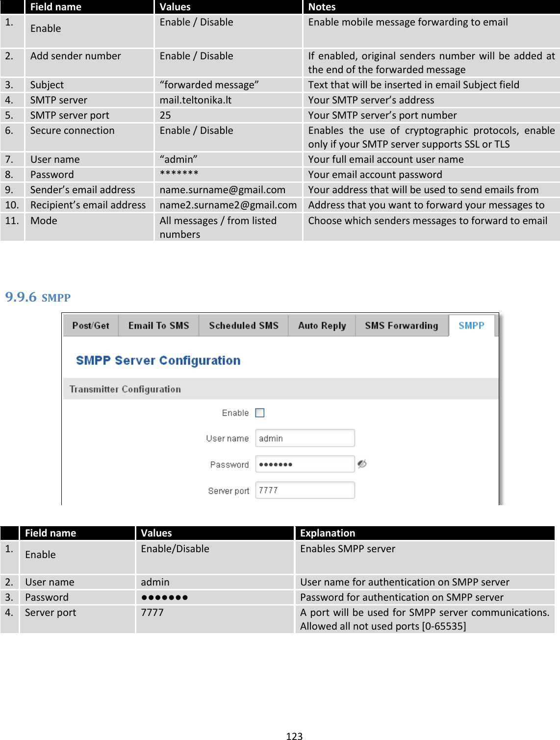Click the Server port field
The image size is (560, 740).
tap(305, 490)
